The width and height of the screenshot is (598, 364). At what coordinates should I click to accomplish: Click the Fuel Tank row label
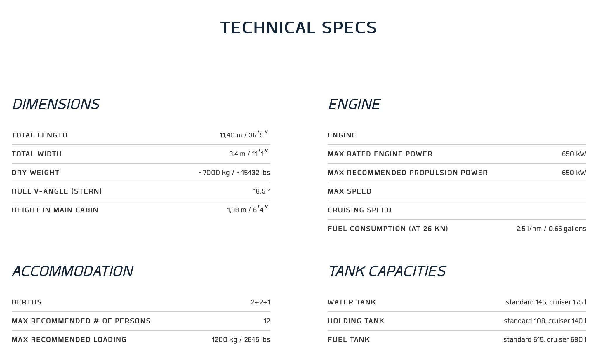click(349, 340)
